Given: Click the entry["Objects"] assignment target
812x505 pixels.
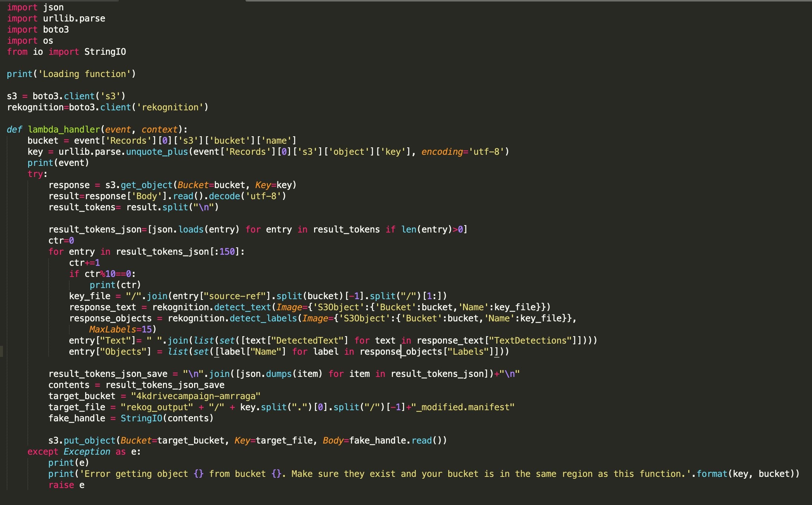Looking at the screenshot, I should (110, 352).
